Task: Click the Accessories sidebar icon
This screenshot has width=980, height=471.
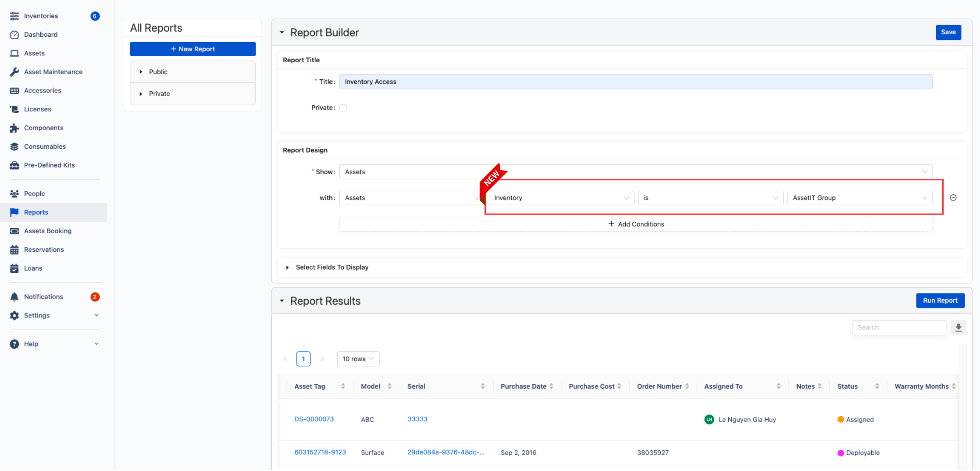Action: tap(14, 90)
